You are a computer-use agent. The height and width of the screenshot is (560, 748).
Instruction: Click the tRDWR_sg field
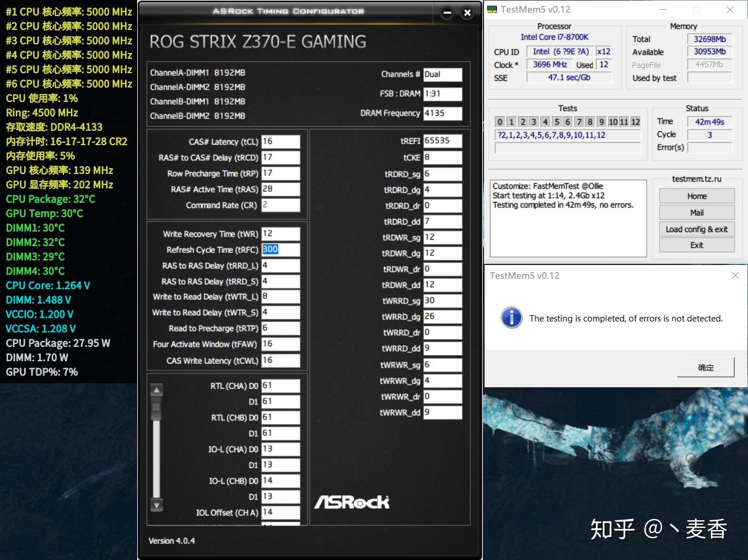(443, 237)
